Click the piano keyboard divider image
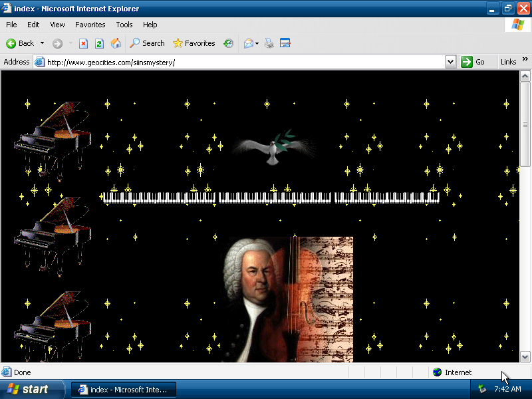This screenshot has width=532, height=399. (x=271, y=198)
